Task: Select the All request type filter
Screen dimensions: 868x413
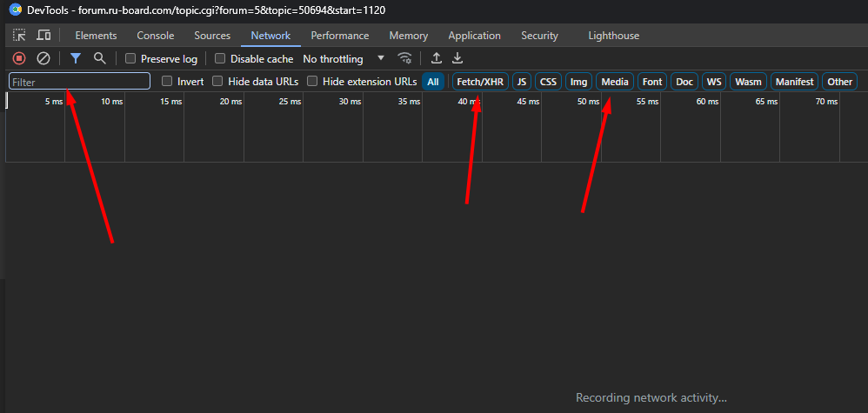Action: coord(433,82)
